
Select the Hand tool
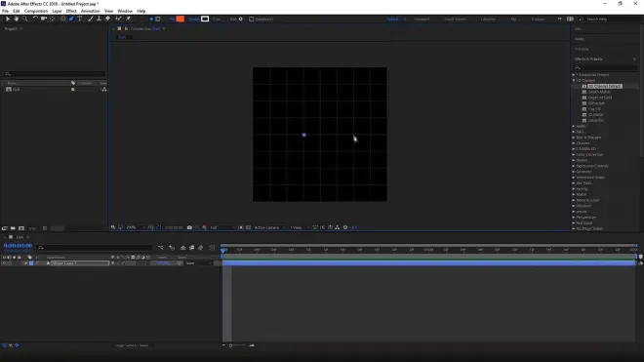[16, 19]
